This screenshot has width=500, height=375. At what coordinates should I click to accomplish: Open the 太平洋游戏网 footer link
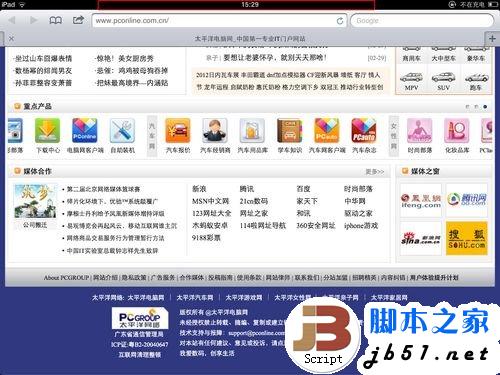[x=244, y=298]
